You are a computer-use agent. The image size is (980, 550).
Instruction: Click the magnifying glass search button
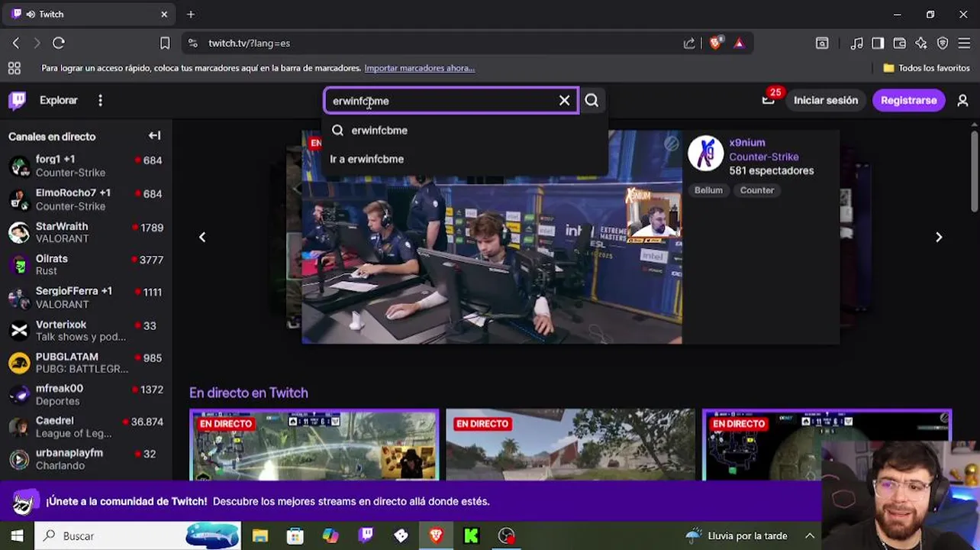tap(592, 100)
